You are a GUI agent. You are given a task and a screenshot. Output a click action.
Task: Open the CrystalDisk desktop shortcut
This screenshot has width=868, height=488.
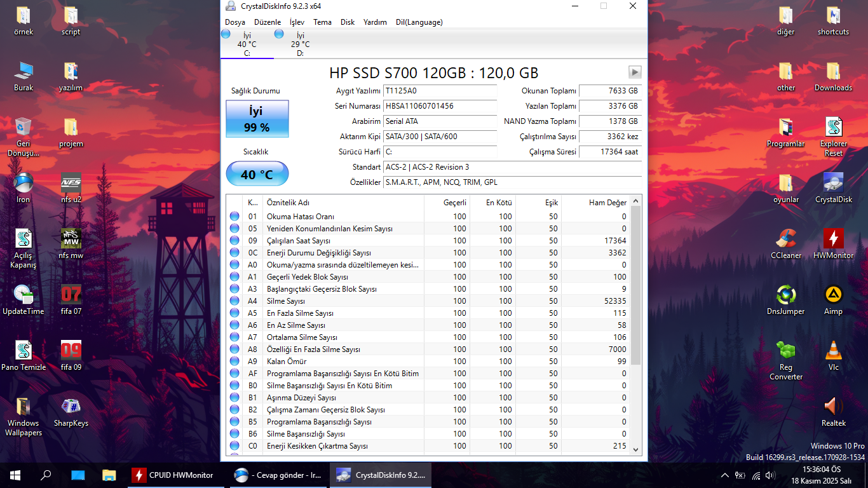(x=833, y=188)
